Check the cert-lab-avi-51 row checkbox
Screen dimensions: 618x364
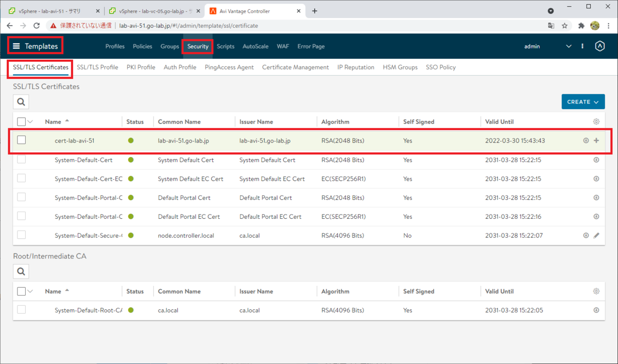pos(21,140)
